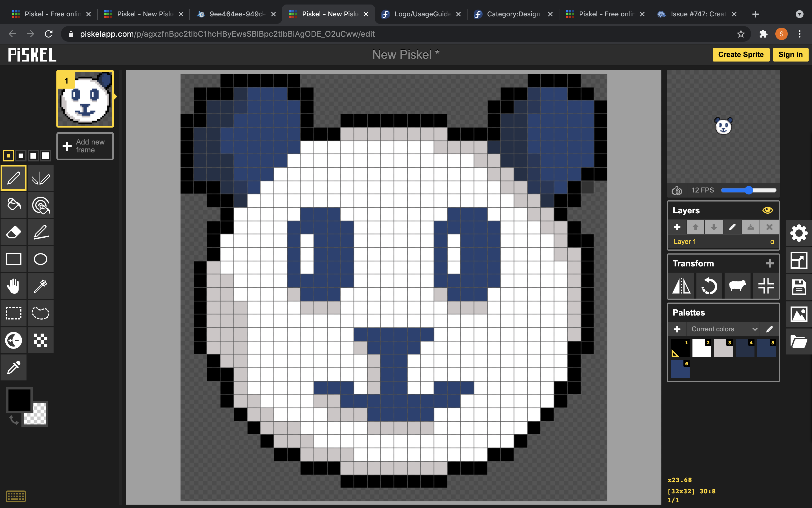Reload the current page
The height and width of the screenshot is (508, 812).
[x=49, y=34]
